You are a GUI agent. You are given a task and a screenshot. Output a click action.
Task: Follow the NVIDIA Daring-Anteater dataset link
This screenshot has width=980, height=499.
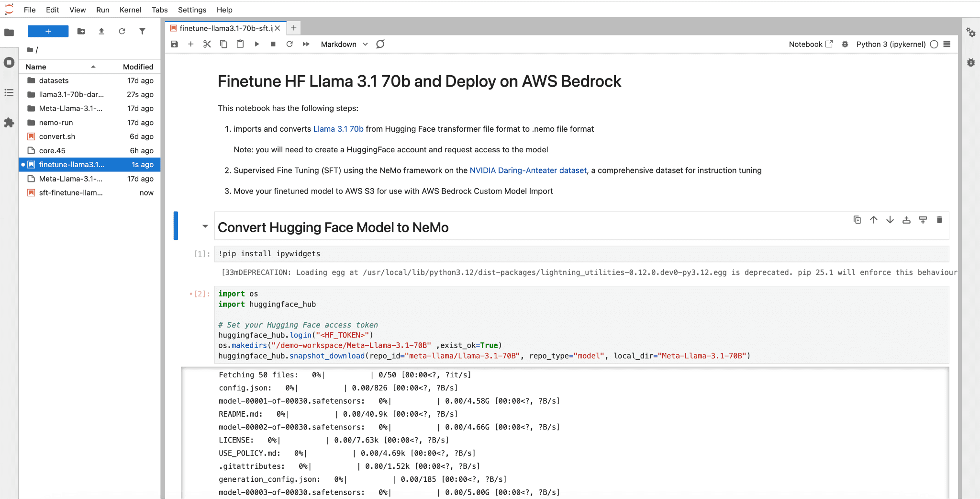pyautogui.click(x=528, y=170)
